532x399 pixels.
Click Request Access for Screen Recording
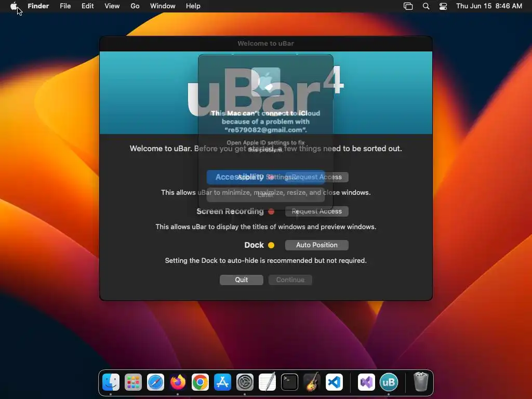coord(316,211)
